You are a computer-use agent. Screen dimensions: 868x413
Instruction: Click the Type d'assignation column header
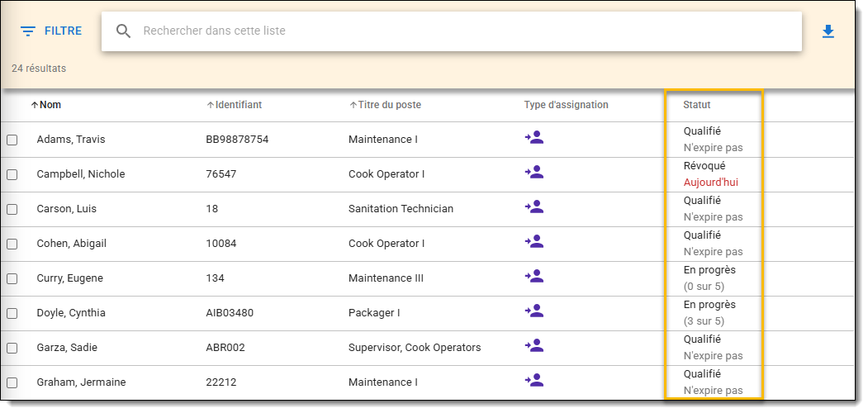click(566, 105)
